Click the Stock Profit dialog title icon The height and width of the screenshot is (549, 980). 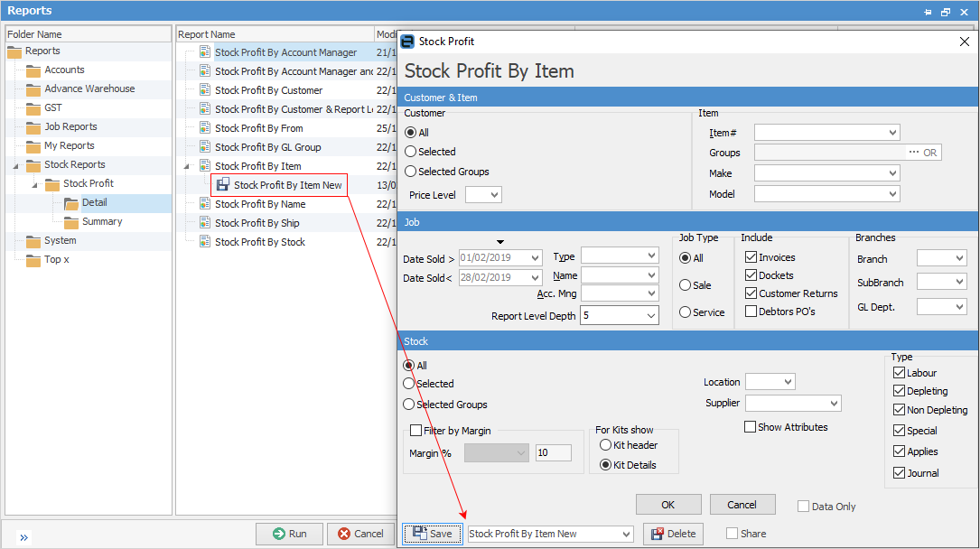407,42
